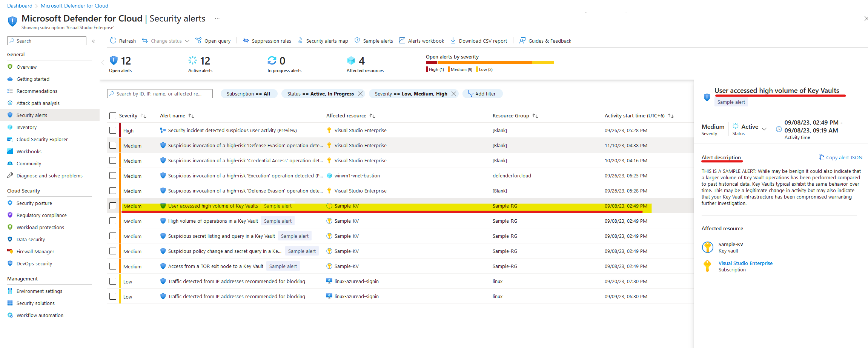Click the sidebar Search input field
Screen dimensions: 868x348
coord(47,41)
